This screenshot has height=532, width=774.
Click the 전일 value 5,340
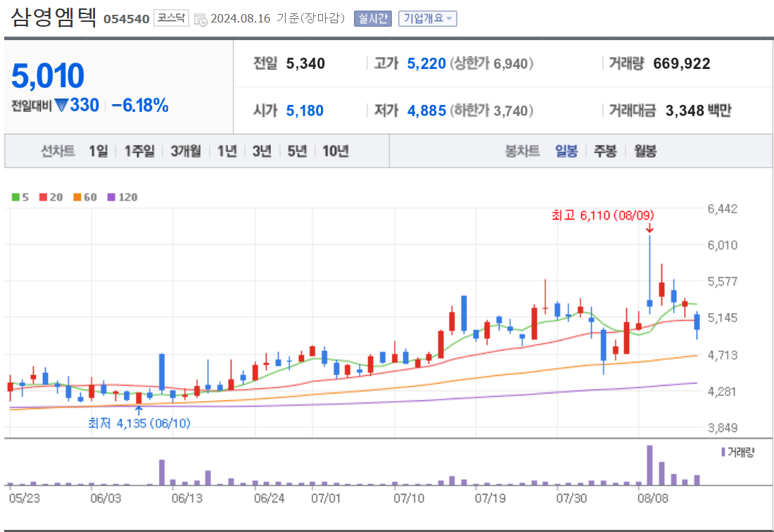[305, 63]
